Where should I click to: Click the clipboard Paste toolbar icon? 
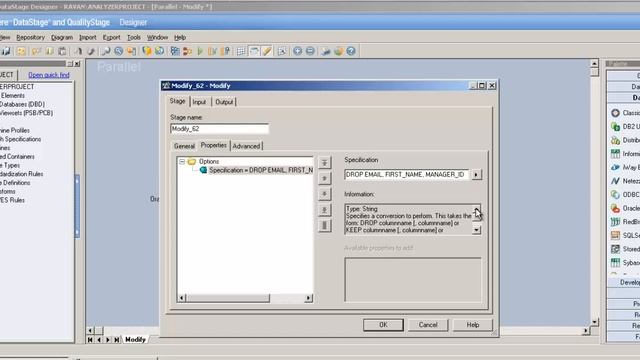point(62,51)
